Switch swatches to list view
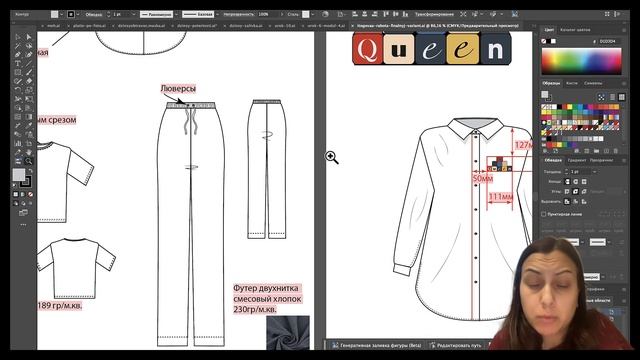This screenshot has width=640, height=360. point(612,97)
